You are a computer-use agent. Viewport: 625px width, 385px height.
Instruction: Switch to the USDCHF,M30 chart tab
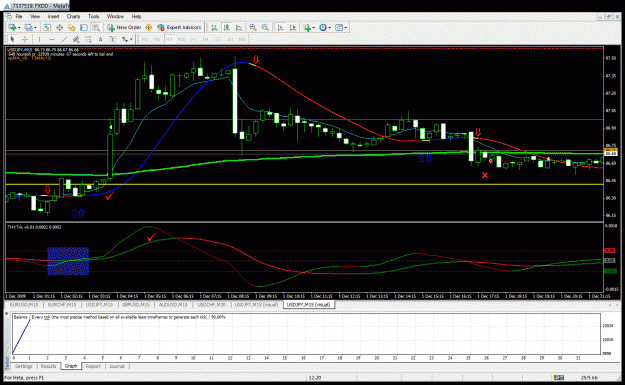[211, 304]
